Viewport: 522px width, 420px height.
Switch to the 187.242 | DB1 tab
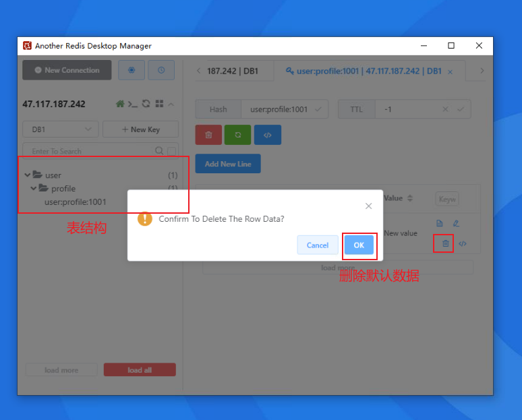pyautogui.click(x=233, y=71)
